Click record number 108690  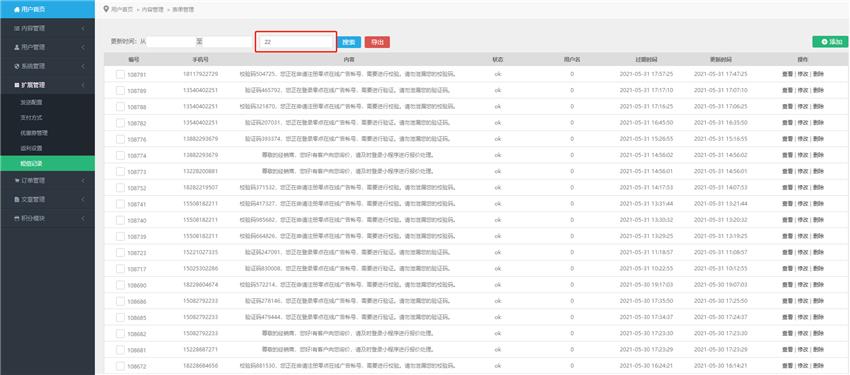point(137,286)
